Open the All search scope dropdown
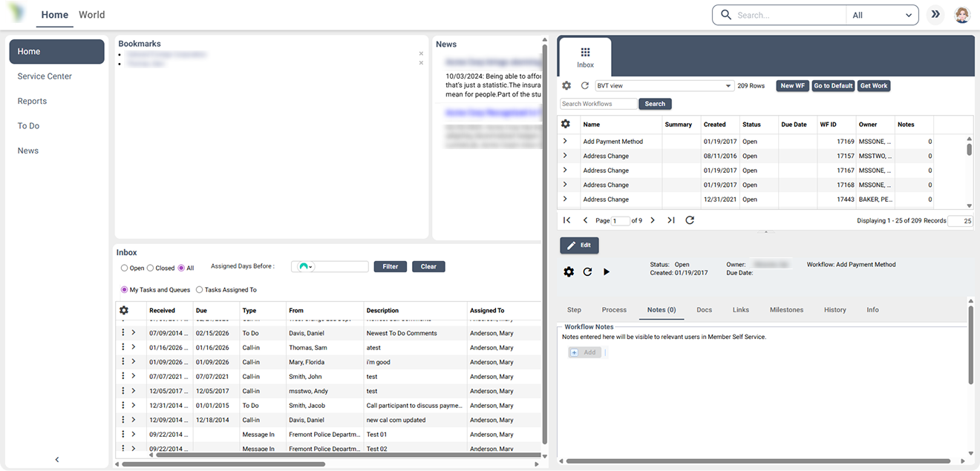The image size is (980, 471). 882,15
